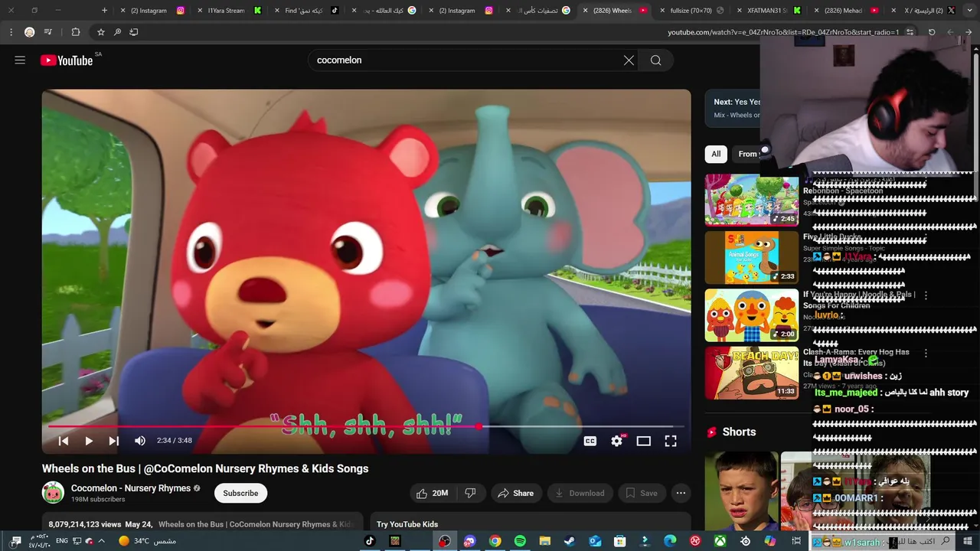Image resolution: width=980 pixels, height=551 pixels.
Task: Open Microsoft Edge from the taskbar
Action: pos(670,541)
